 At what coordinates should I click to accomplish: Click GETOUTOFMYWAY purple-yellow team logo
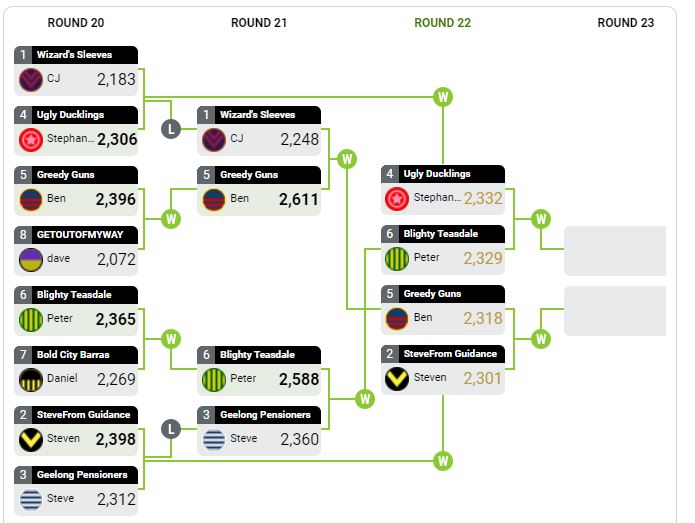(31, 260)
